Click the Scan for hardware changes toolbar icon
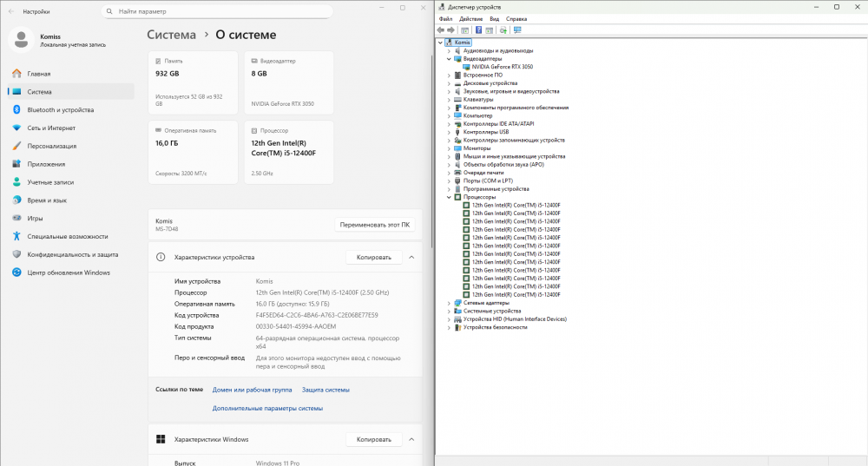Image resolution: width=868 pixels, height=466 pixels. click(517, 30)
